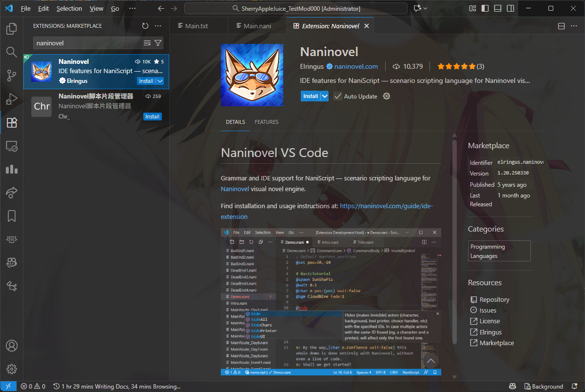This screenshot has height=392, width=585.
Task: Open the Explorer view
Action: coord(11,30)
